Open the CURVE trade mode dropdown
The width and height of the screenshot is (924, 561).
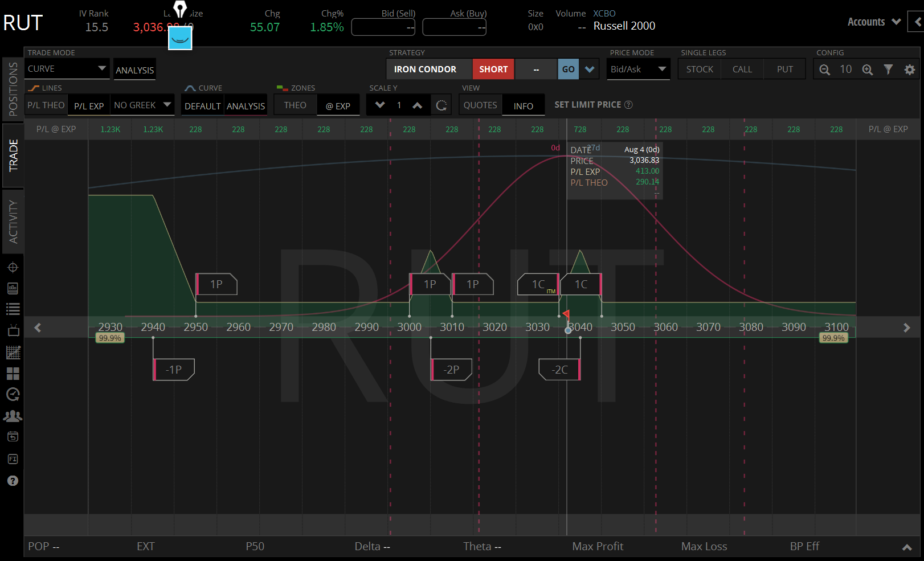pyautogui.click(x=67, y=69)
